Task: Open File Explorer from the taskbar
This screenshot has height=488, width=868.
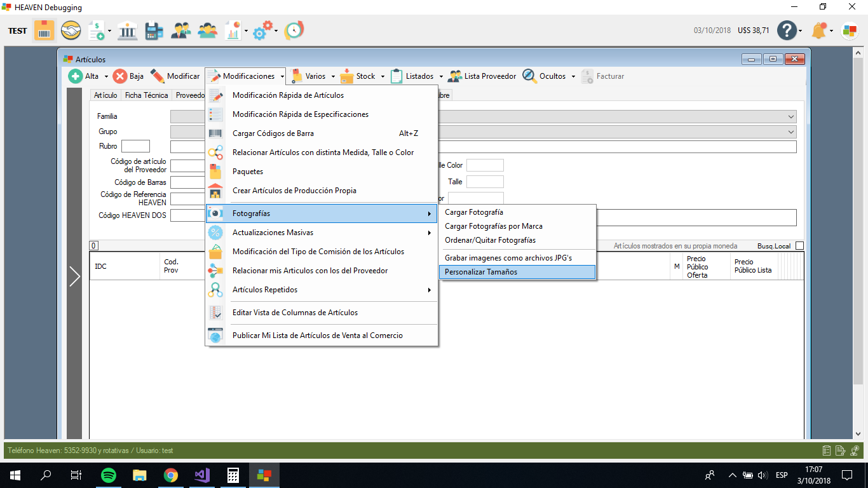Action: (140, 475)
